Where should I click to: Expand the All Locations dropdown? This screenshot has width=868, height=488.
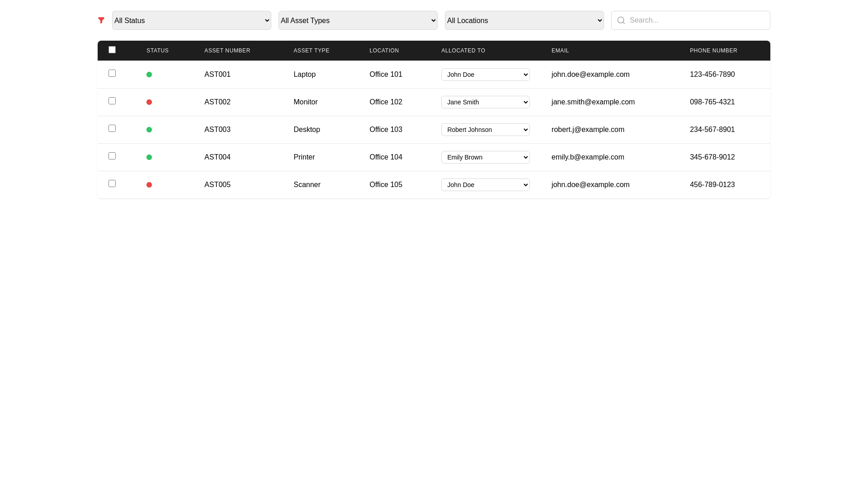click(x=524, y=20)
